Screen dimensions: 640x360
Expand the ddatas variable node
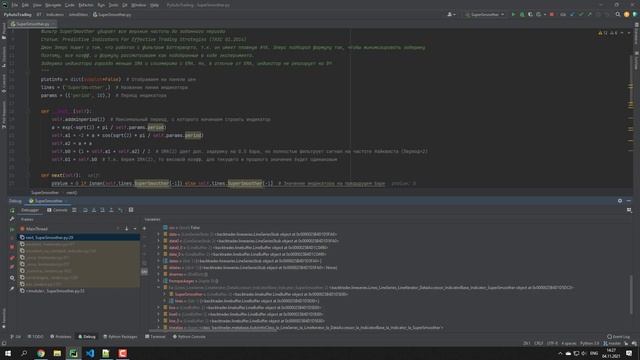click(159, 268)
